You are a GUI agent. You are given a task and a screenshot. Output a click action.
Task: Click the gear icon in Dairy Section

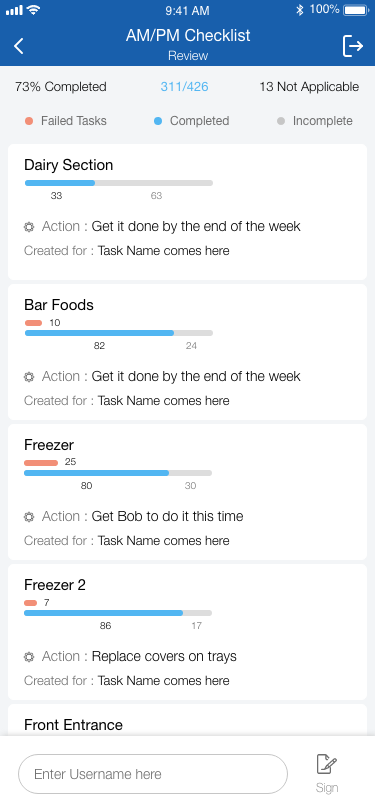click(29, 227)
